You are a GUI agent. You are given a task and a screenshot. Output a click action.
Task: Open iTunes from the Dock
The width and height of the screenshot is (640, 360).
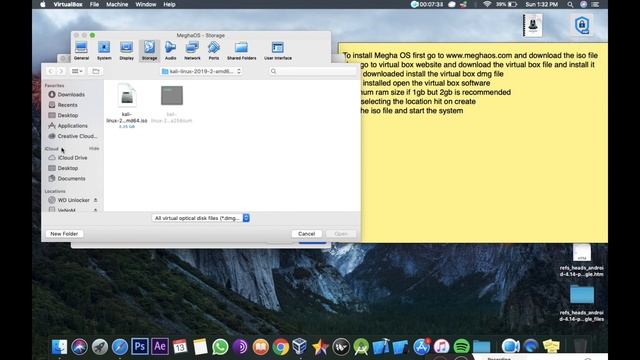click(441, 347)
